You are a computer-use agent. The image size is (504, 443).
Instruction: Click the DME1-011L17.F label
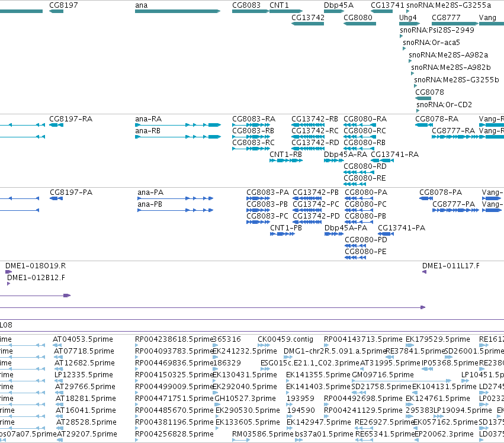coord(451,266)
